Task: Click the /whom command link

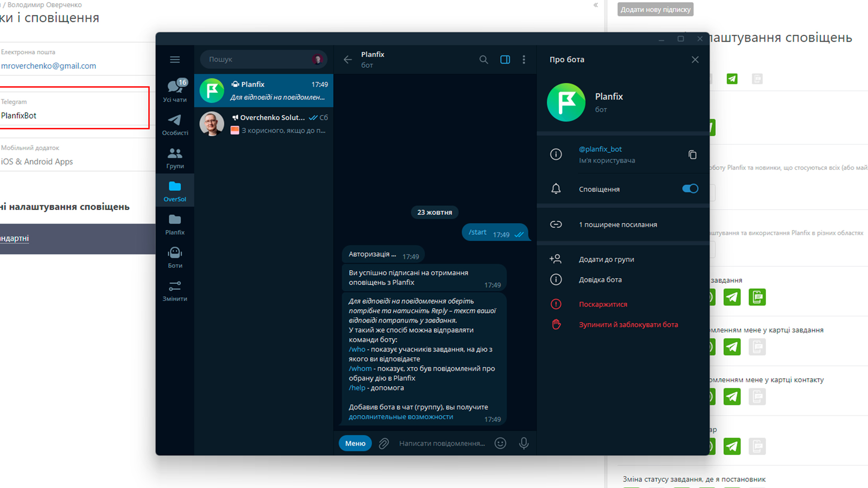Action: [360, 369]
